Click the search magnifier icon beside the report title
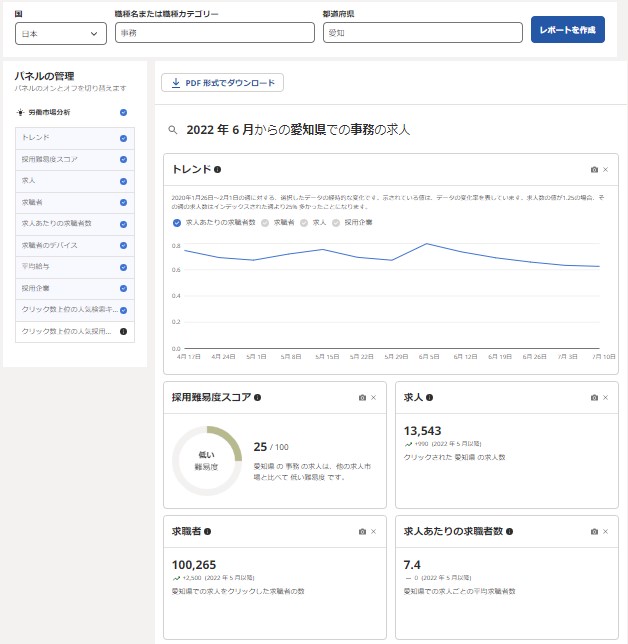Image resolution: width=628 pixels, height=644 pixels. pyautogui.click(x=173, y=130)
